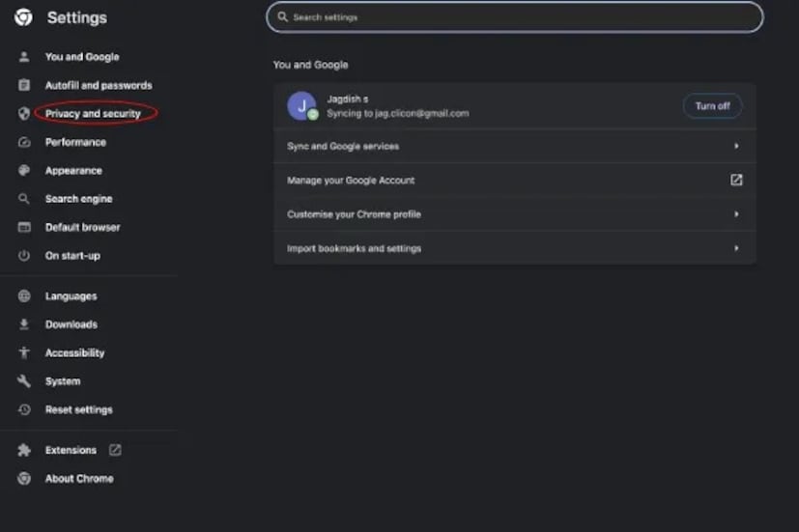Click the Extensions puzzle piece icon
Image resolution: width=799 pixels, height=532 pixels.
tap(24, 450)
